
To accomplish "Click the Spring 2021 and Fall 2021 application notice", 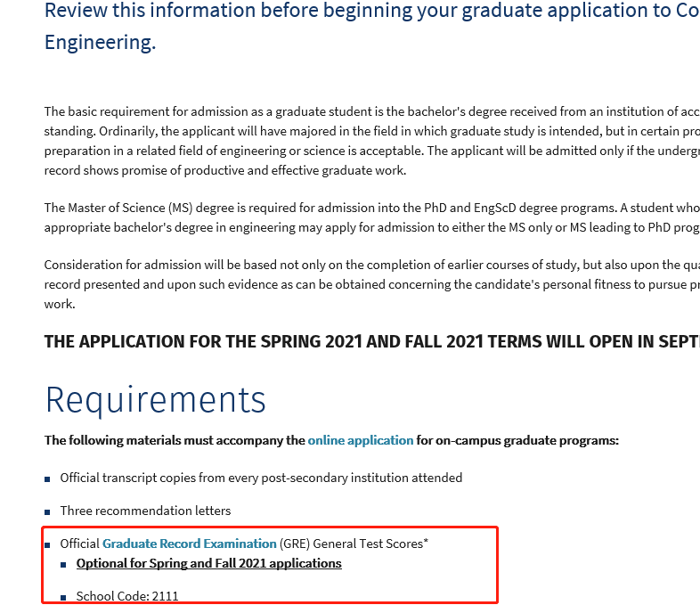I will pos(372,341).
